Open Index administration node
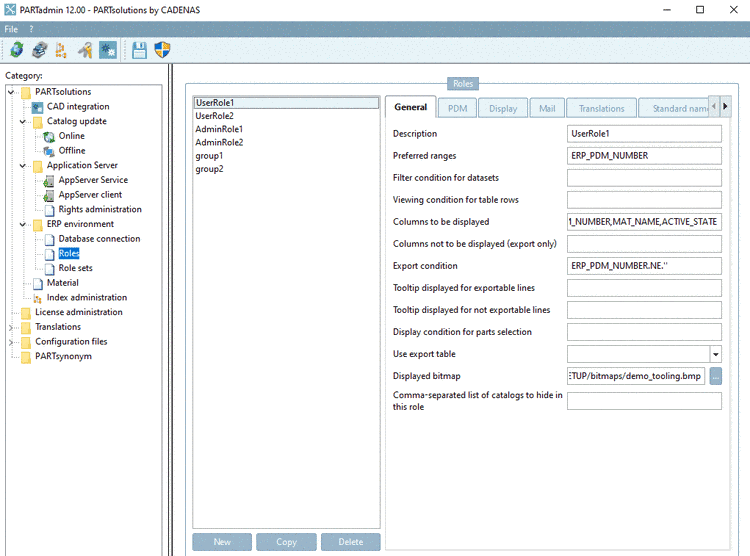The image size is (750, 556). [87, 298]
